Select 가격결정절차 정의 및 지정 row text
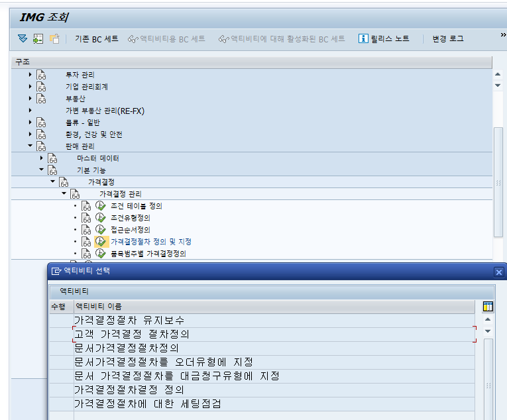The height and width of the screenshot is (420, 507). coord(151,242)
